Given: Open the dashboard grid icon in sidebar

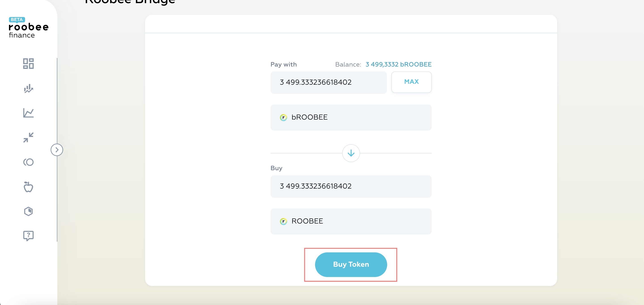Looking at the screenshot, I should click(x=28, y=64).
